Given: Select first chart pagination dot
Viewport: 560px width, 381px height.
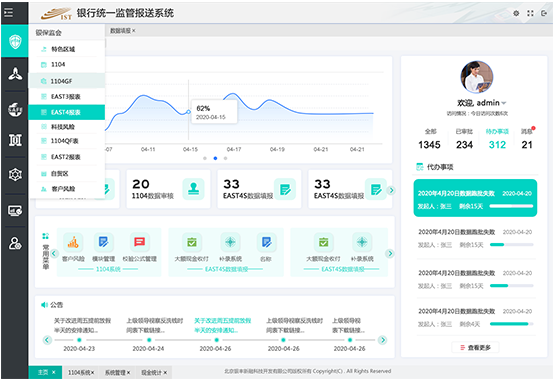Looking at the screenshot, I should tap(205, 158).
